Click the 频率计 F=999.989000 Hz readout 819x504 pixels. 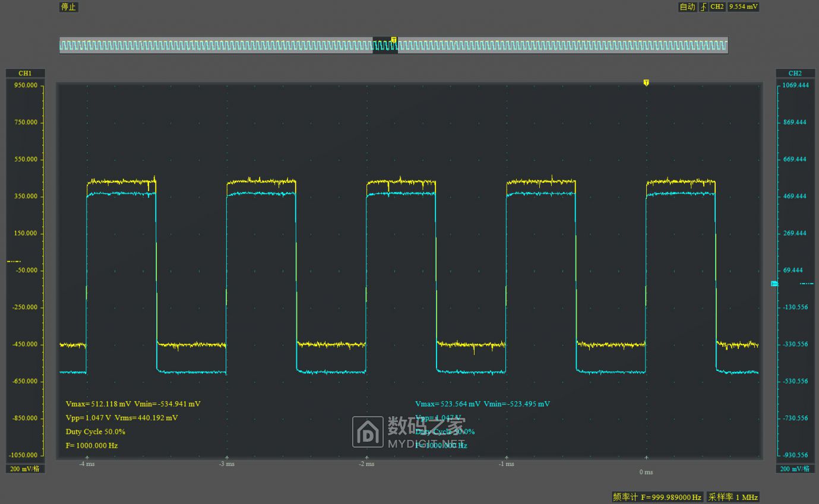tap(657, 497)
